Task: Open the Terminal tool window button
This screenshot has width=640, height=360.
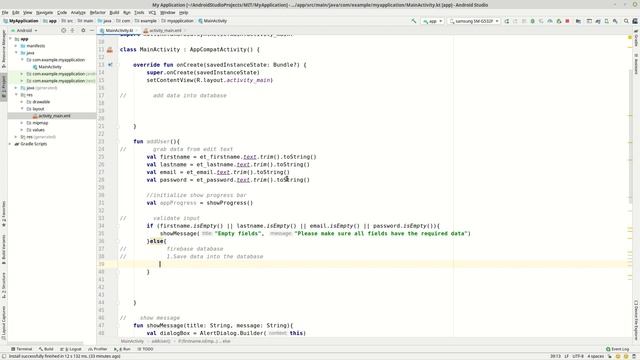Action: [21, 349]
